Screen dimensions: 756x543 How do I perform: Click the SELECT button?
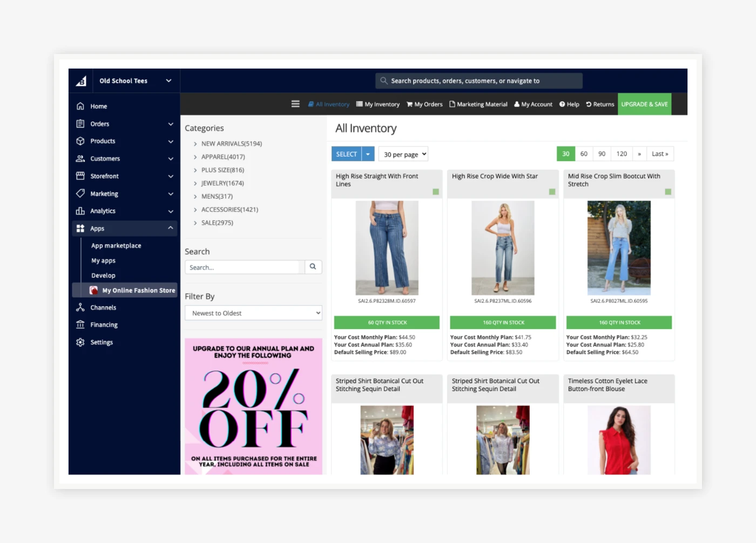pos(346,154)
